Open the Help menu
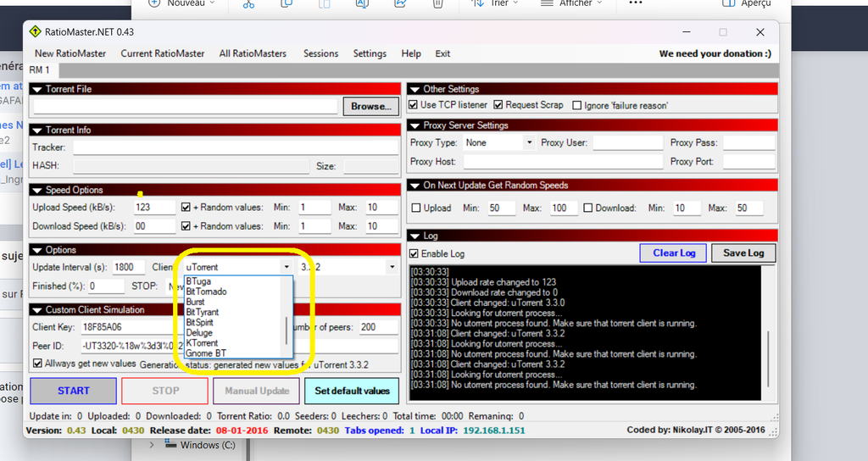Screen dimensions: 868x461 click(x=411, y=53)
